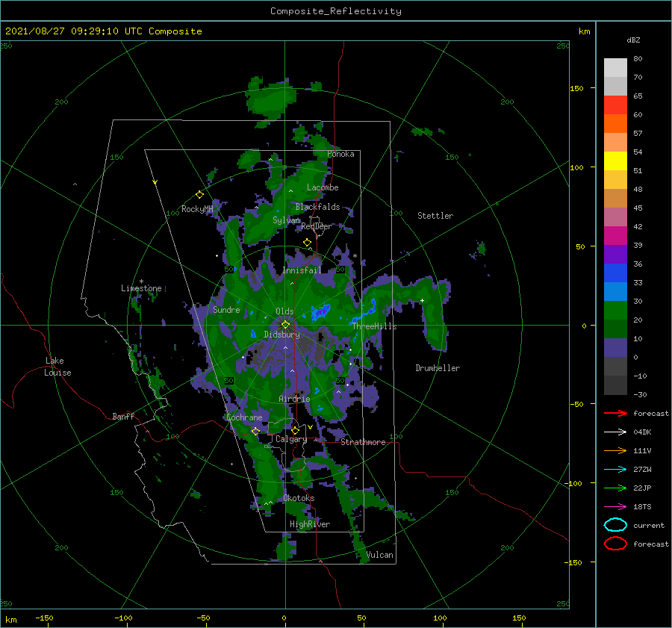Select the HighRiver label
672x628 pixels.
[x=310, y=524]
